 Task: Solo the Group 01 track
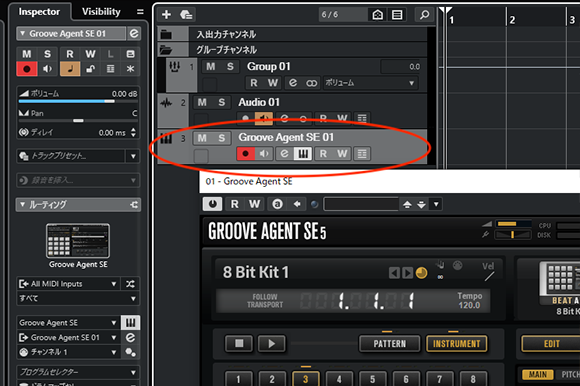(x=230, y=67)
